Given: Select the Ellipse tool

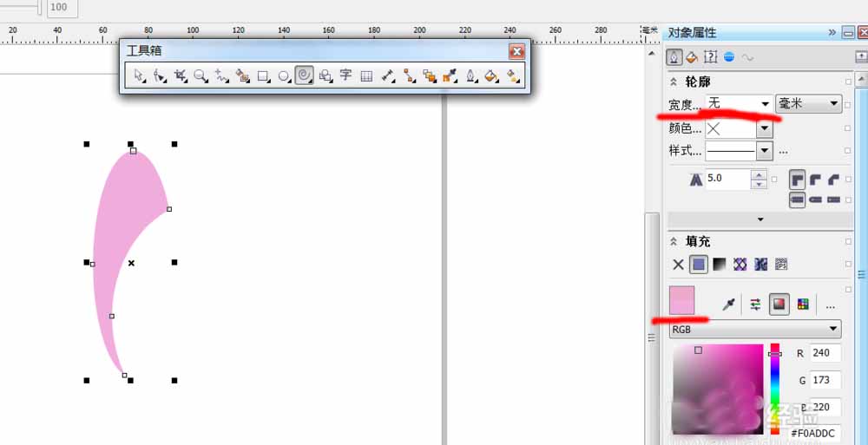Looking at the screenshot, I should pos(284,75).
